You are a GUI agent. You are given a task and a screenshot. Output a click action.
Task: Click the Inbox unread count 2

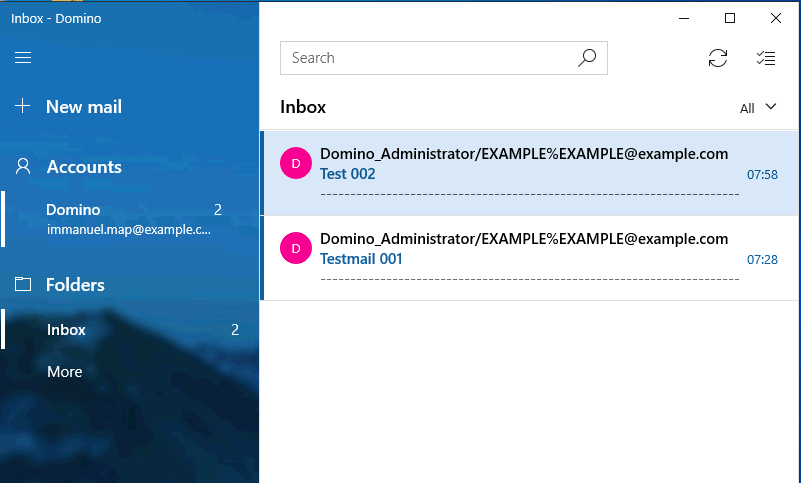(x=235, y=330)
